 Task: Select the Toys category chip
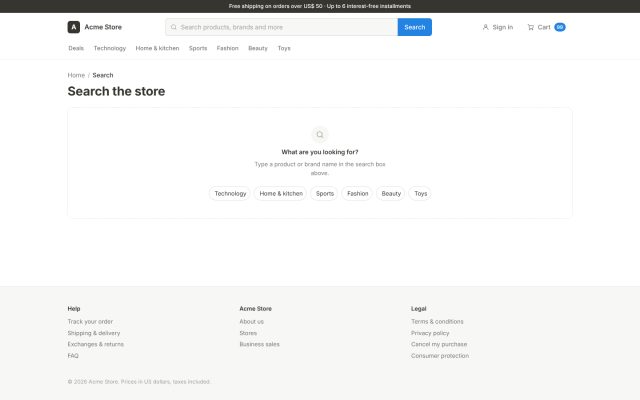[420, 193]
